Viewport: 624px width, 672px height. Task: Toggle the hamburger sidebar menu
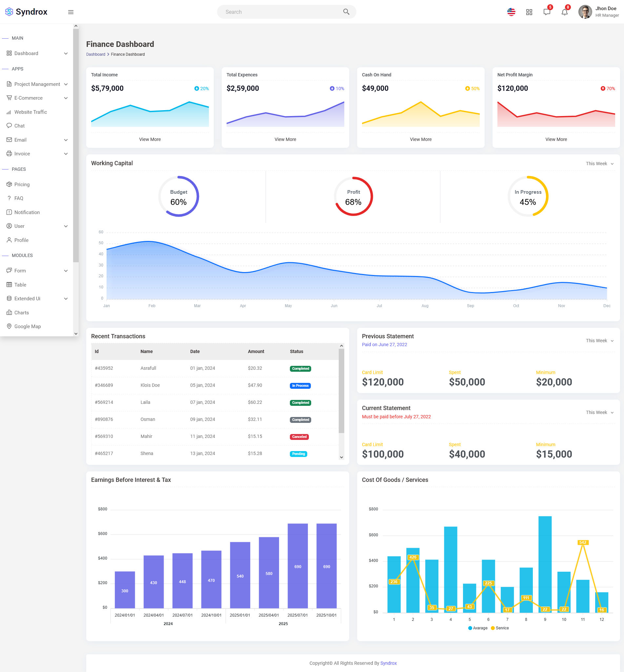pyautogui.click(x=71, y=12)
